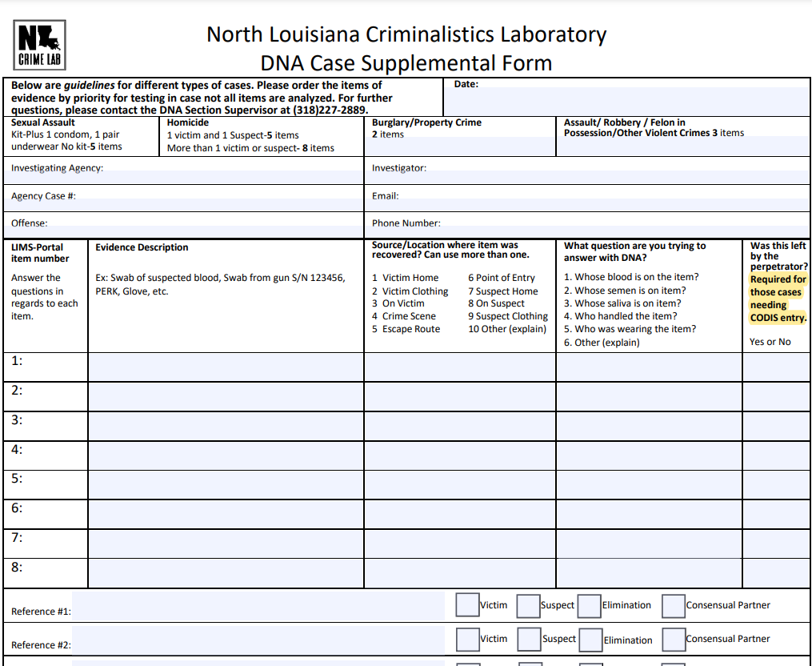The height and width of the screenshot is (666, 812).
Task: Click perpetrator Yes/No field for item 1
Action: click(x=776, y=367)
